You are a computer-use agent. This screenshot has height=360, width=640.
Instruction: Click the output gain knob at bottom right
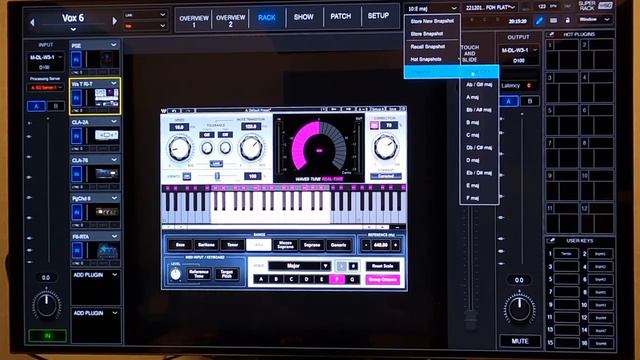click(519, 308)
